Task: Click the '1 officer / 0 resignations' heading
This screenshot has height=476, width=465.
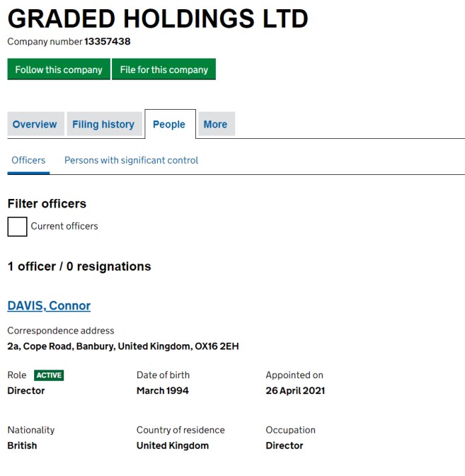Action: click(x=79, y=266)
